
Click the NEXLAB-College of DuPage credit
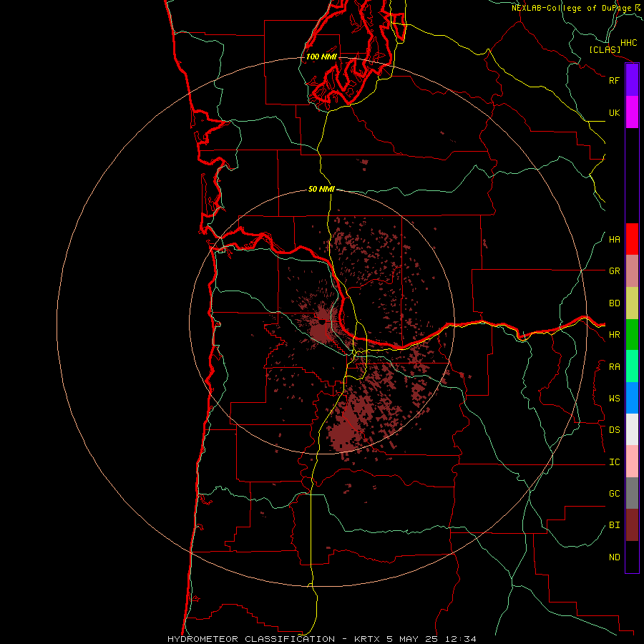pos(571,8)
